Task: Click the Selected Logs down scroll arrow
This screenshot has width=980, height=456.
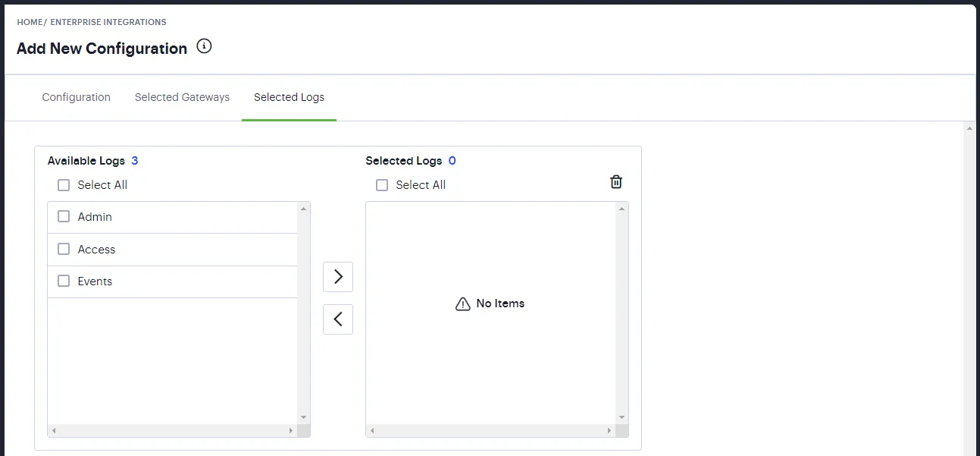Action: (622, 417)
